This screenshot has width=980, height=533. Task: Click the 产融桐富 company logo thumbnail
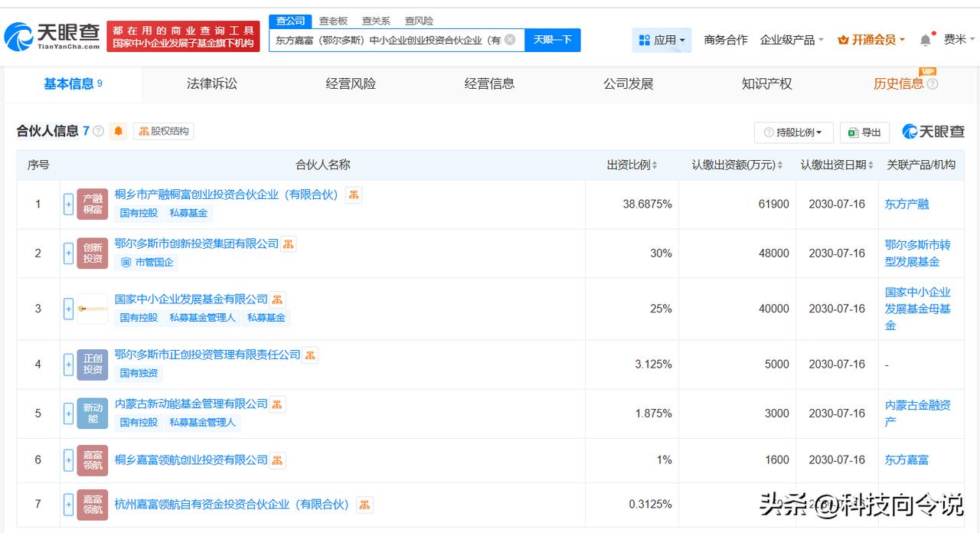coord(93,204)
